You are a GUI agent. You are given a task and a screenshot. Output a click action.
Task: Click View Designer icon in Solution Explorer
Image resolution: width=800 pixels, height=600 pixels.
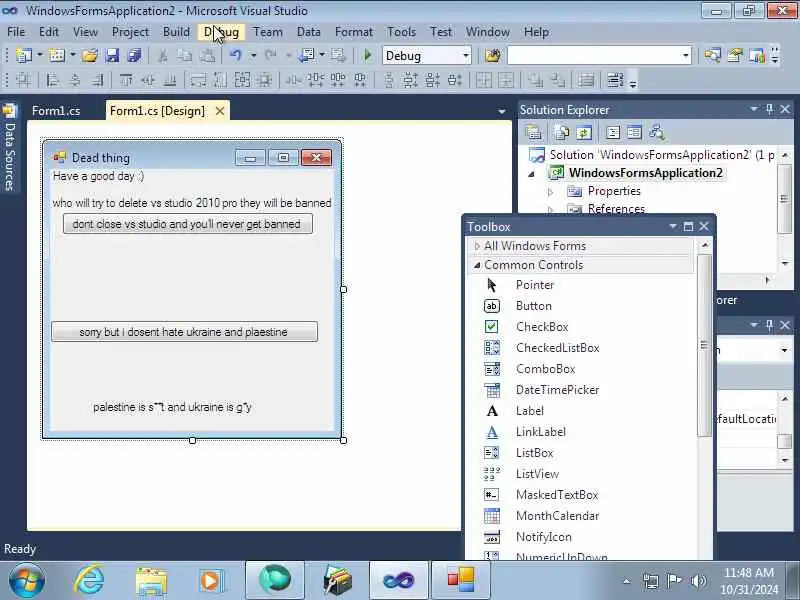coord(634,133)
